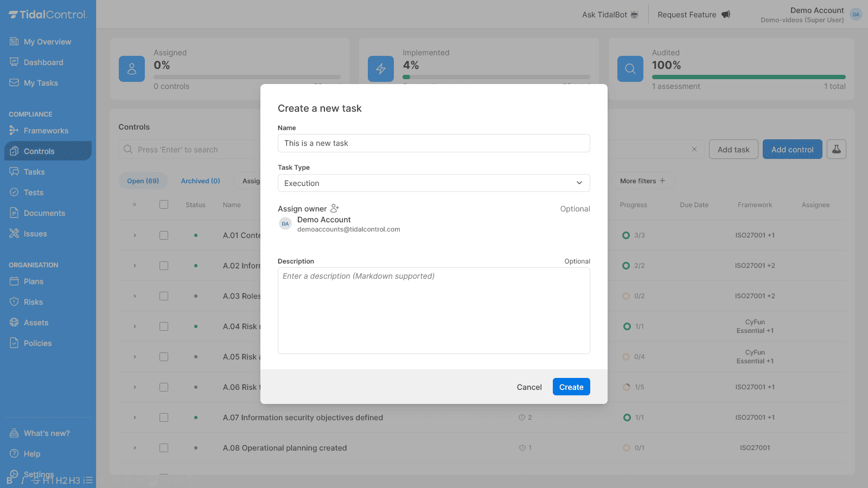Click the add-person icon next to Assign owner
This screenshot has width=868, height=488.
(334, 208)
